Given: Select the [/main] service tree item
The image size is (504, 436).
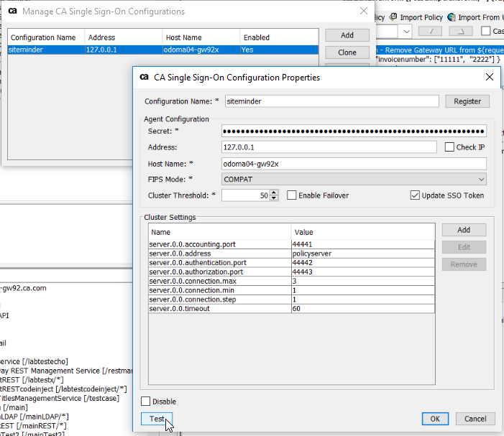Looking at the screenshot, I should (x=14, y=407).
